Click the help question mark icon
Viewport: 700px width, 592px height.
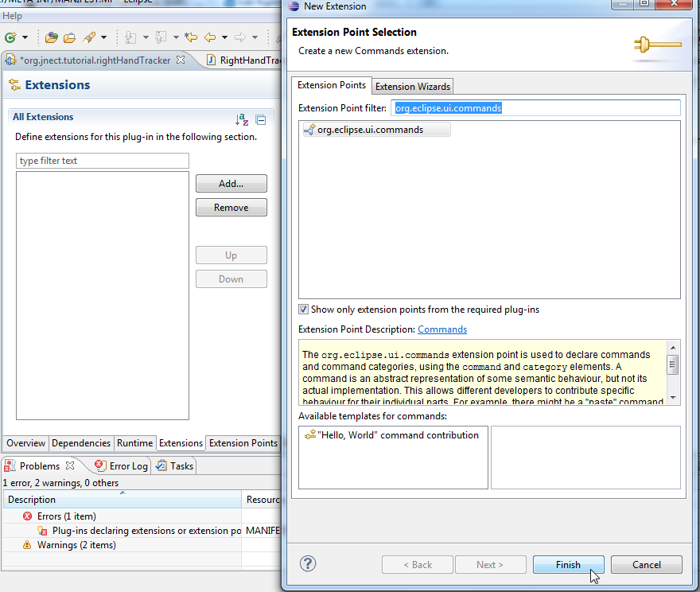point(308,564)
